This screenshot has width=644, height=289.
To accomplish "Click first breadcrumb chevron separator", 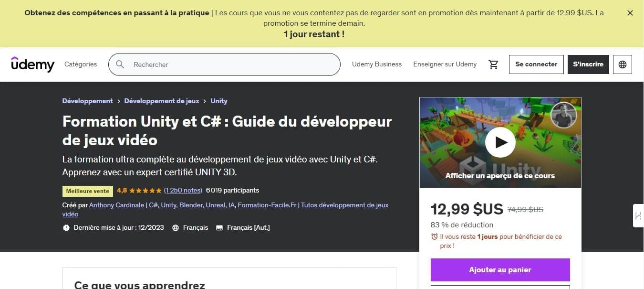I will click(119, 101).
